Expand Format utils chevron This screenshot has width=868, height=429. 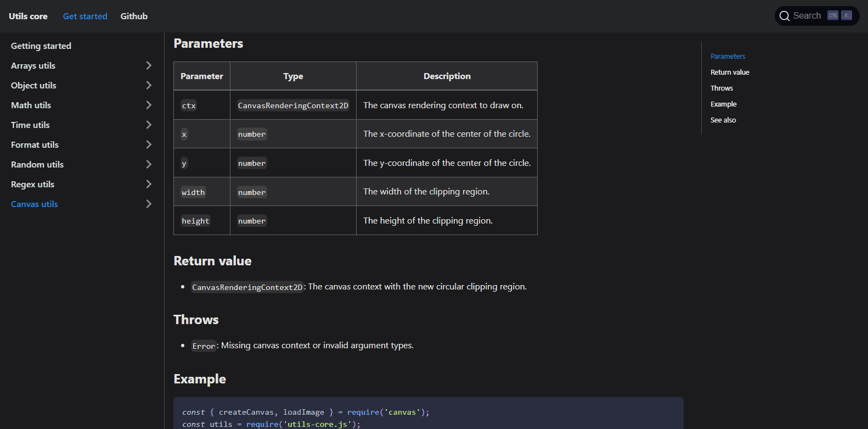tap(149, 144)
